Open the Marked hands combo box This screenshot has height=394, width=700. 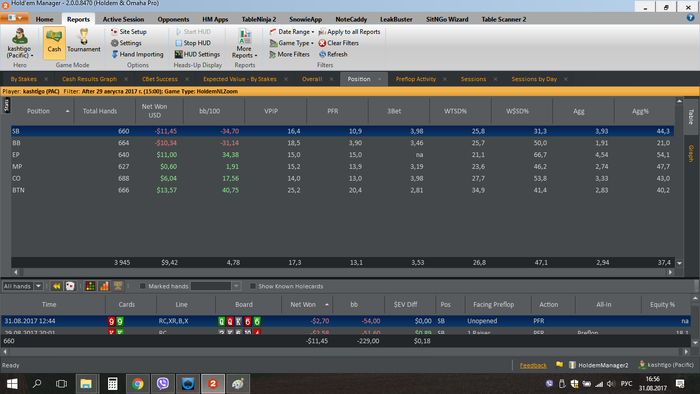coord(216,286)
